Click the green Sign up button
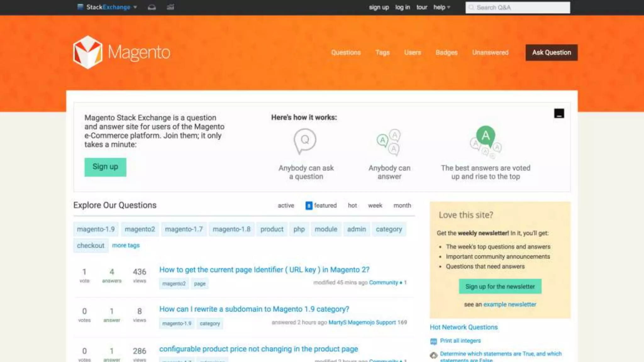Image resolution: width=644 pixels, height=362 pixels. click(x=105, y=167)
